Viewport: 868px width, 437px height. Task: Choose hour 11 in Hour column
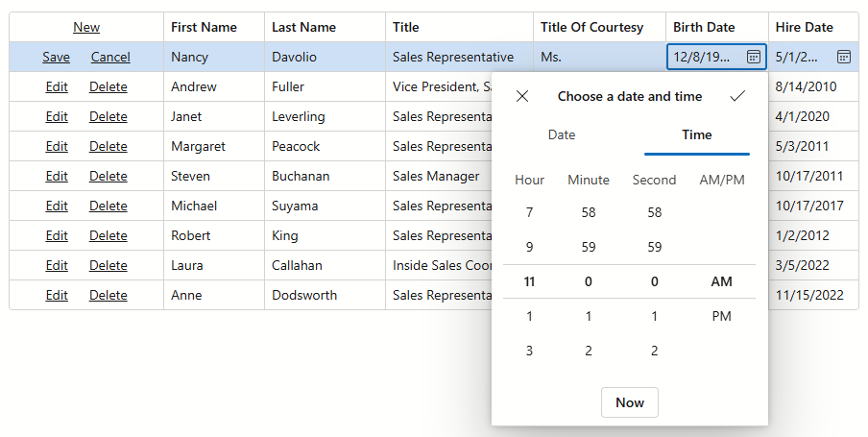coord(529,282)
